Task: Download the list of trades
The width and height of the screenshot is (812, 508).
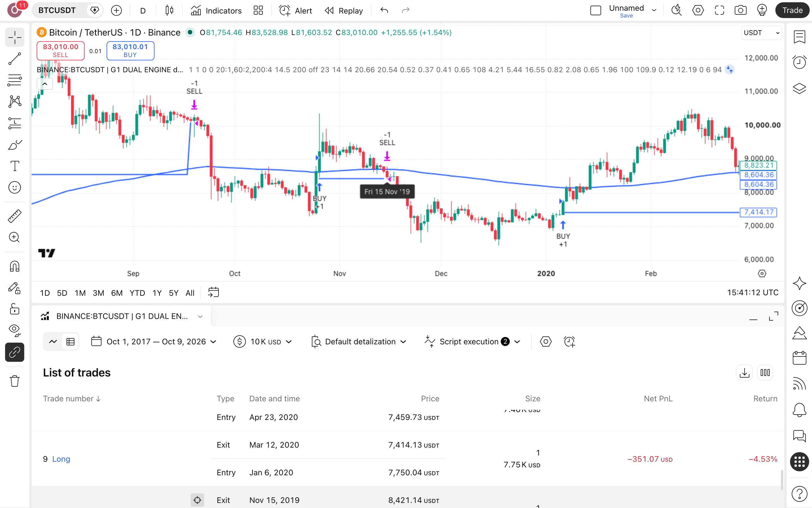Action: (x=744, y=373)
